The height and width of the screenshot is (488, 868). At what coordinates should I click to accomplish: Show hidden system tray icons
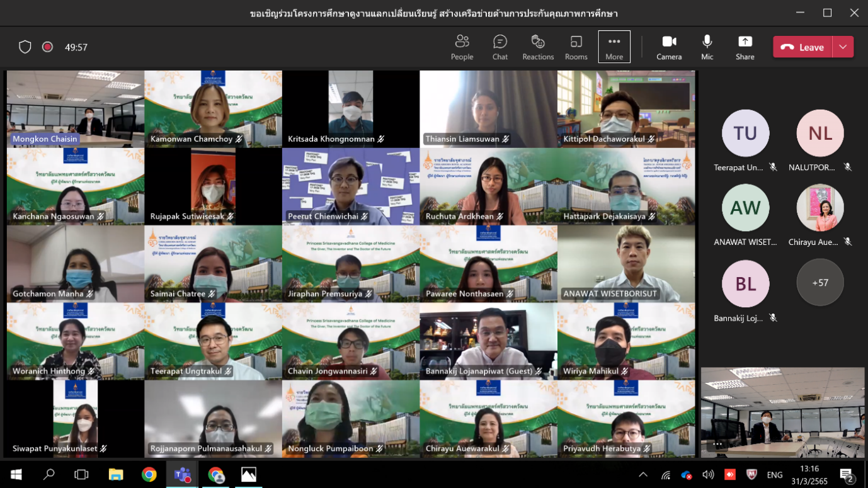(x=643, y=475)
